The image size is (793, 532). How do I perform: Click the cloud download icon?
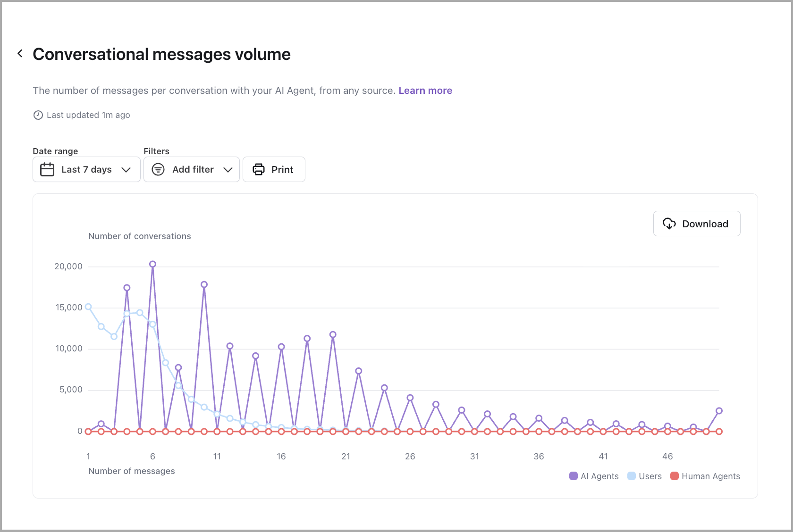pyautogui.click(x=669, y=224)
